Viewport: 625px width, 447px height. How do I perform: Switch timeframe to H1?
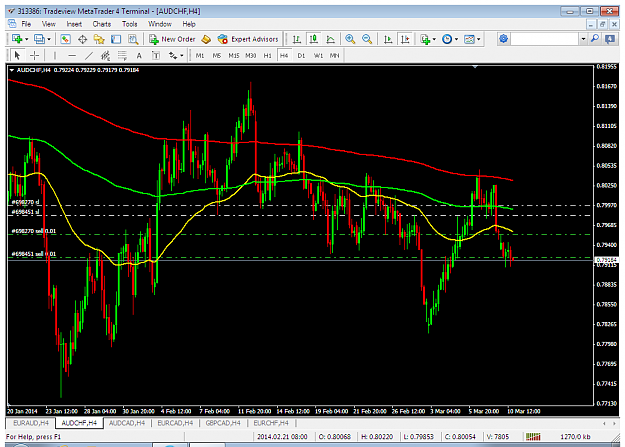pos(267,55)
